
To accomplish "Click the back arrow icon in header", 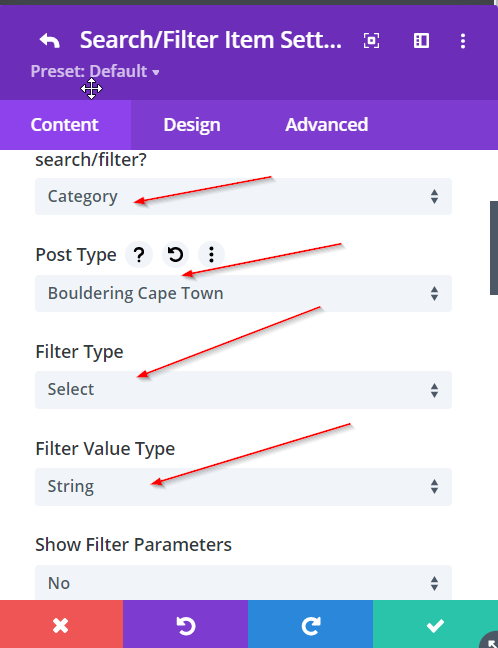I will pyautogui.click(x=50, y=40).
